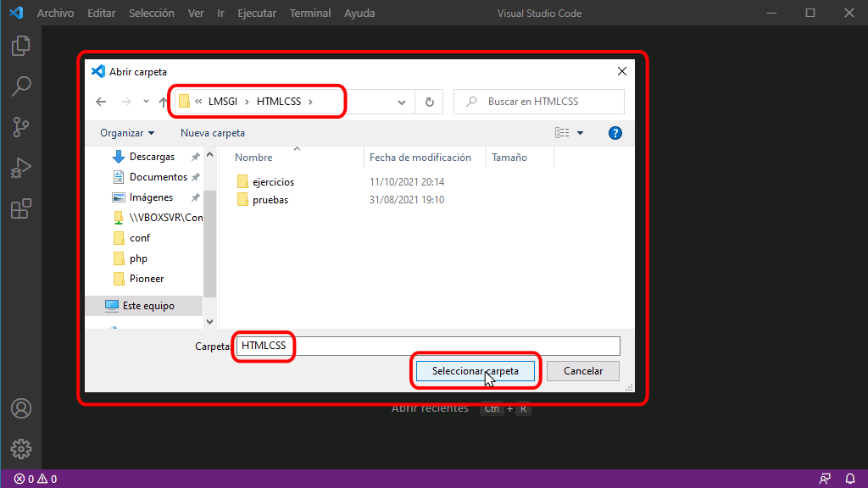This screenshot has height=488, width=868.
Task: Open view options dropdown arrow
Action: pyautogui.click(x=580, y=133)
